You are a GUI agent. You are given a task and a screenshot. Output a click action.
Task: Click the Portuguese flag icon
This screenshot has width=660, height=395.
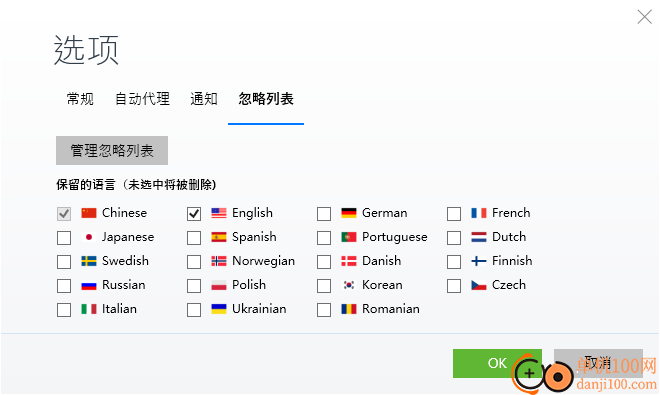coord(349,237)
